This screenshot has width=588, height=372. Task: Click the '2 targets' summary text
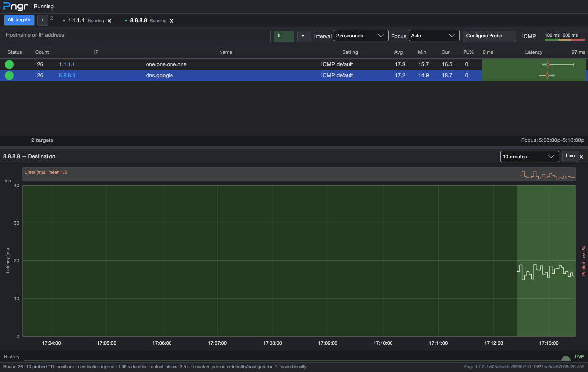point(43,140)
